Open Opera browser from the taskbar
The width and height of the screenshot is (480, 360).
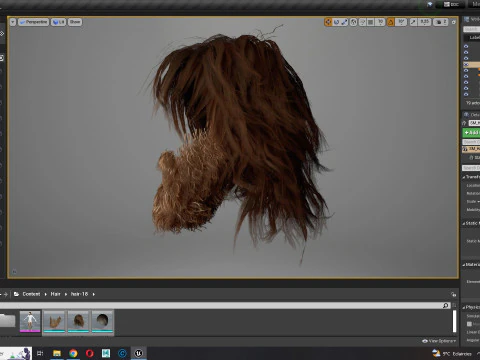point(90,353)
